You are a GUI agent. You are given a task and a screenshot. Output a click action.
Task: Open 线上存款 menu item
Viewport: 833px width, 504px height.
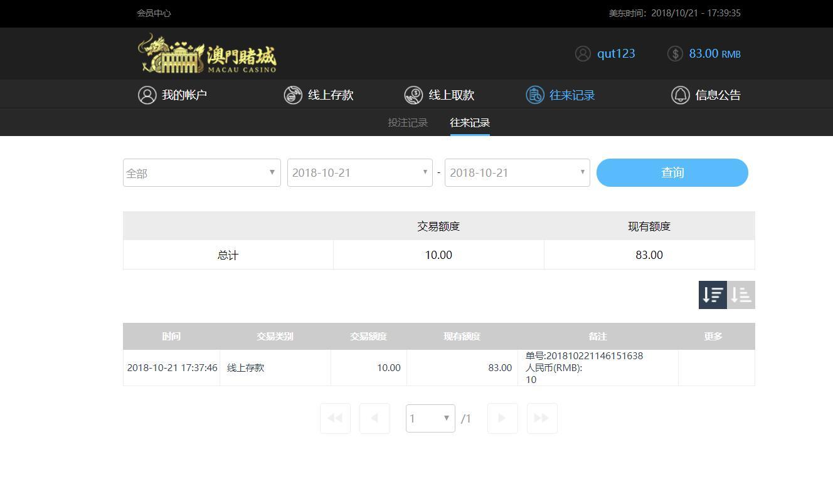click(x=319, y=95)
